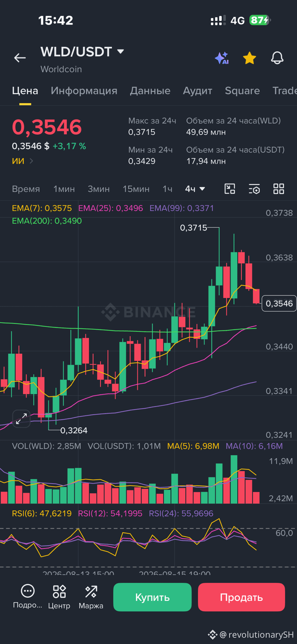This screenshot has height=644, width=297.
Task: Click the VOL(USDT): 1,01M label
Action: 124,446
